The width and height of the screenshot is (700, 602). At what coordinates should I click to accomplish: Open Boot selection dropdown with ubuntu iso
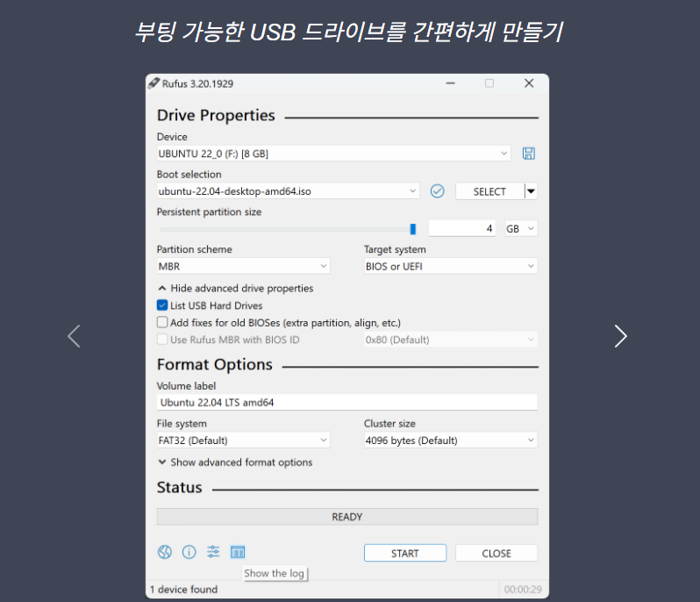(288, 191)
